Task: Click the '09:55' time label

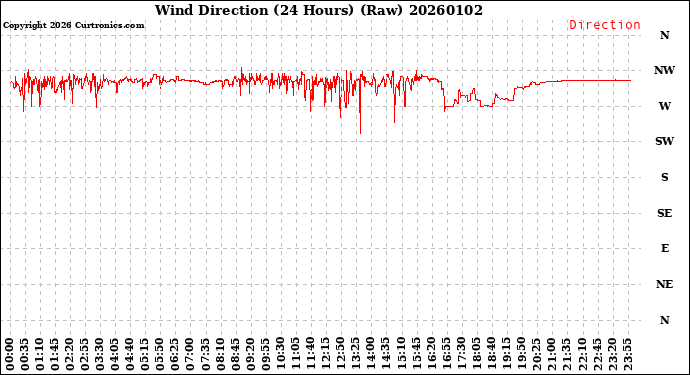Action: point(265,355)
